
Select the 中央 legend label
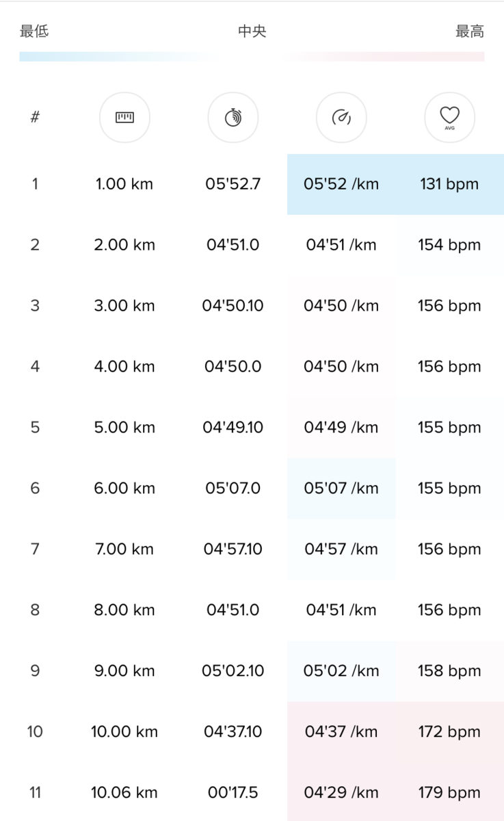click(252, 31)
